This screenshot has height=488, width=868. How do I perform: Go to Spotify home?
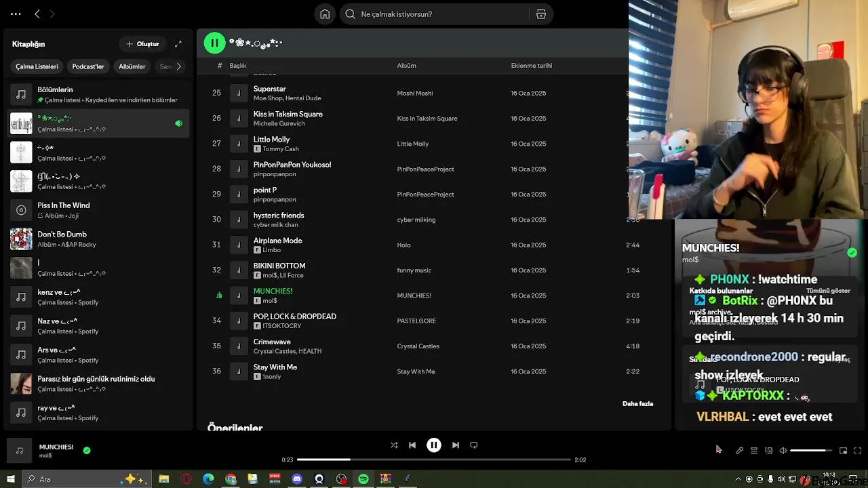point(325,14)
